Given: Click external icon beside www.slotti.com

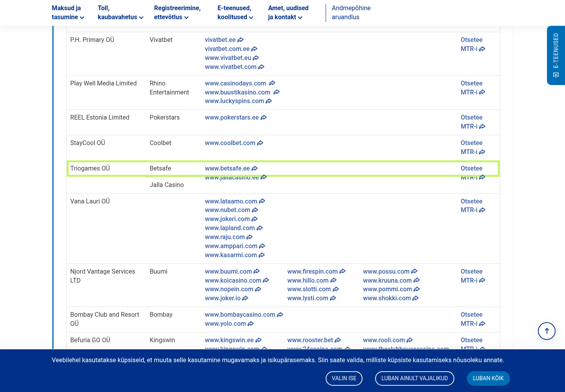Looking at the screenshot, I should pos(336,289).
